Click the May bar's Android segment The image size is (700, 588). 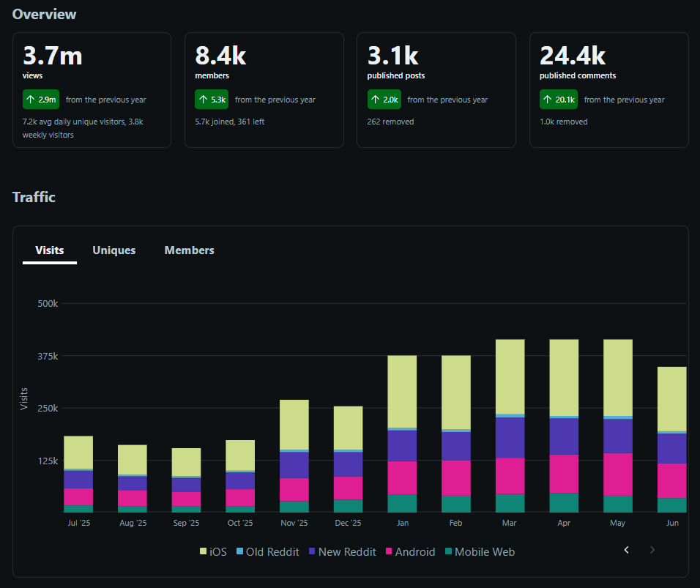point(618,475)
